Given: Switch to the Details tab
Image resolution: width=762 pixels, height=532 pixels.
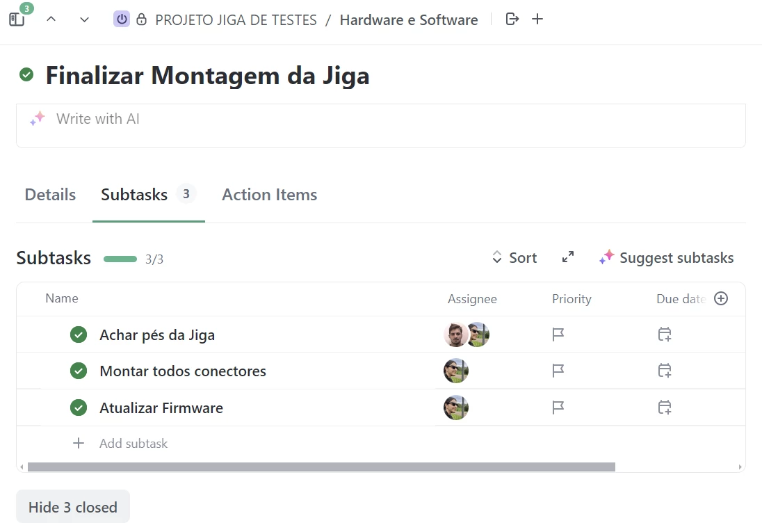Looking at the screenshot, I should 50,195.
